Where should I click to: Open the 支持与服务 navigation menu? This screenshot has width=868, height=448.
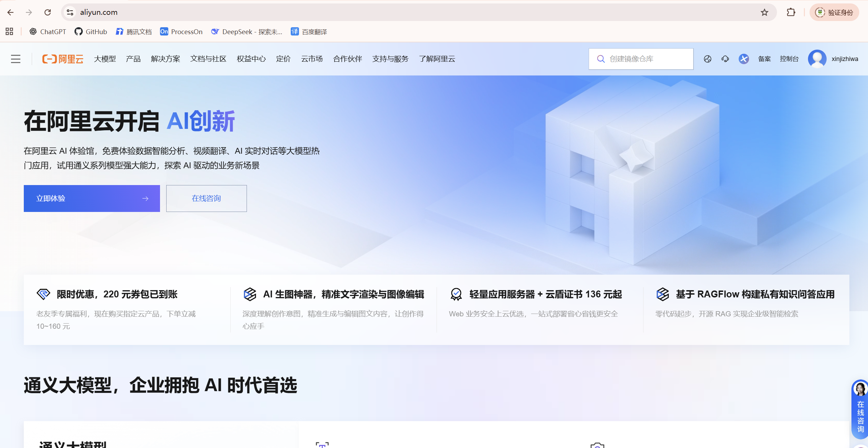(390, 59)
